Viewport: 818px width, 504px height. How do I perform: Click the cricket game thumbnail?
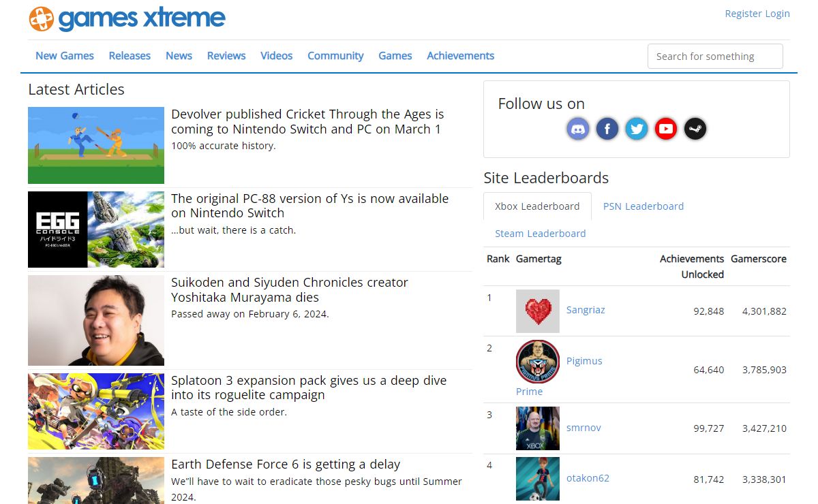96,145
